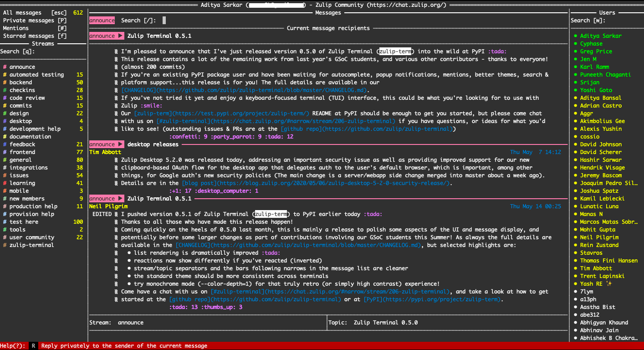The image size is (644, 350).
Task: Open the zulip-terminal stream in Streams list
Action: [x=43, y=245]
